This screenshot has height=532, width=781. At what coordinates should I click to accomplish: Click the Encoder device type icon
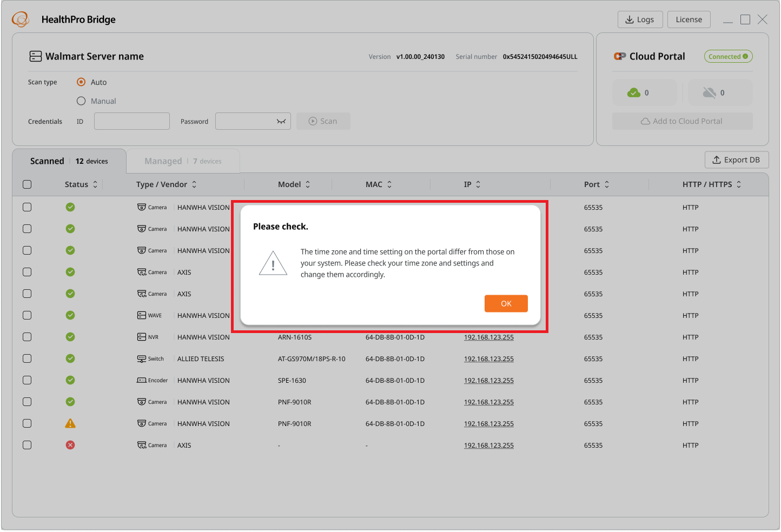pos(142,380)
